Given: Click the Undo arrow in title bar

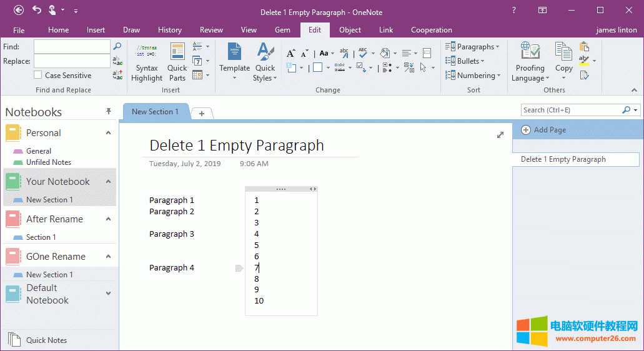Looking at the screenshot, I should point(37,10).
